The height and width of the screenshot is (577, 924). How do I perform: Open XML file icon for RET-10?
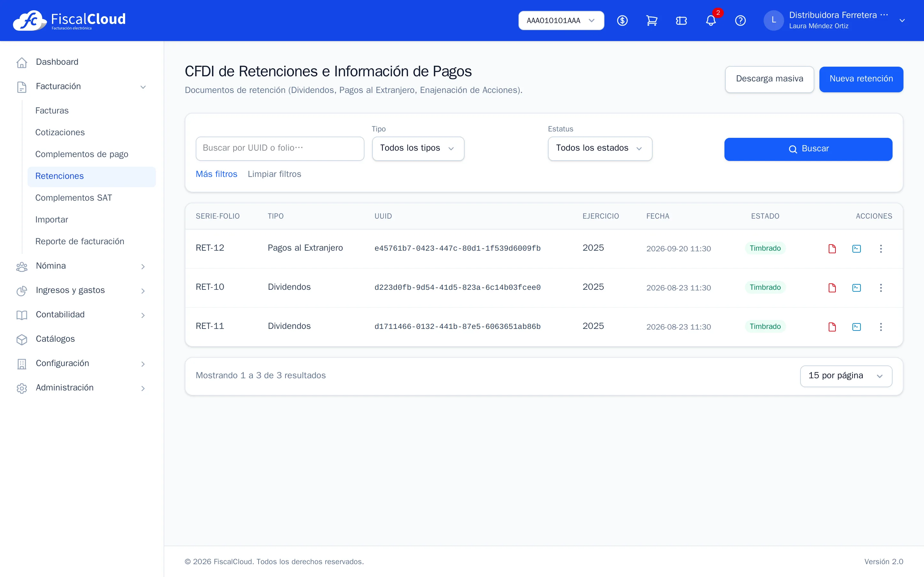click(x=856, y=288)
